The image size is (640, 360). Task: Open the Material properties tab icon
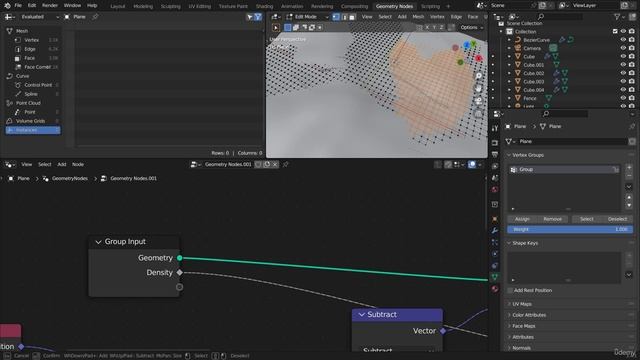click(495, 289)
